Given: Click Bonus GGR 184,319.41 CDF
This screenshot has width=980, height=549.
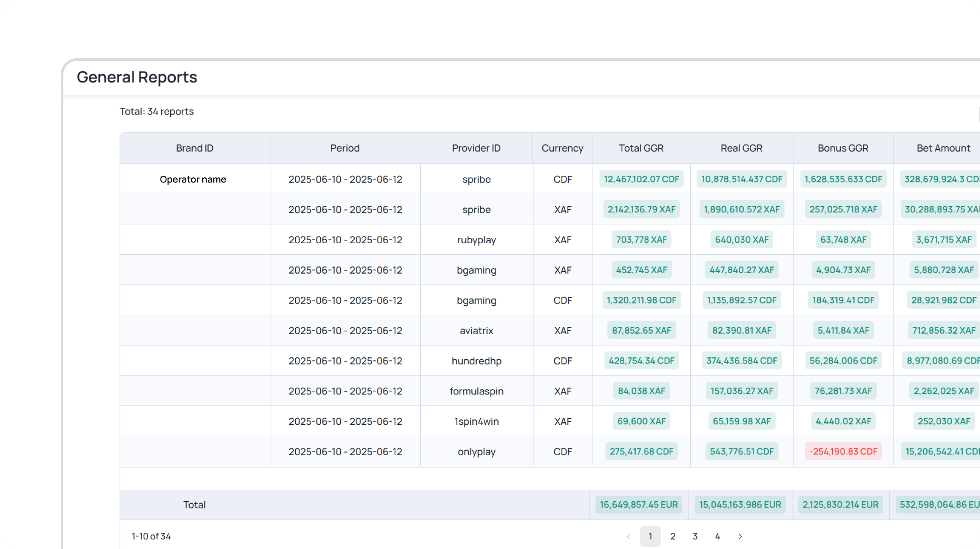Looking at the screenshot, I should point(844,300).
